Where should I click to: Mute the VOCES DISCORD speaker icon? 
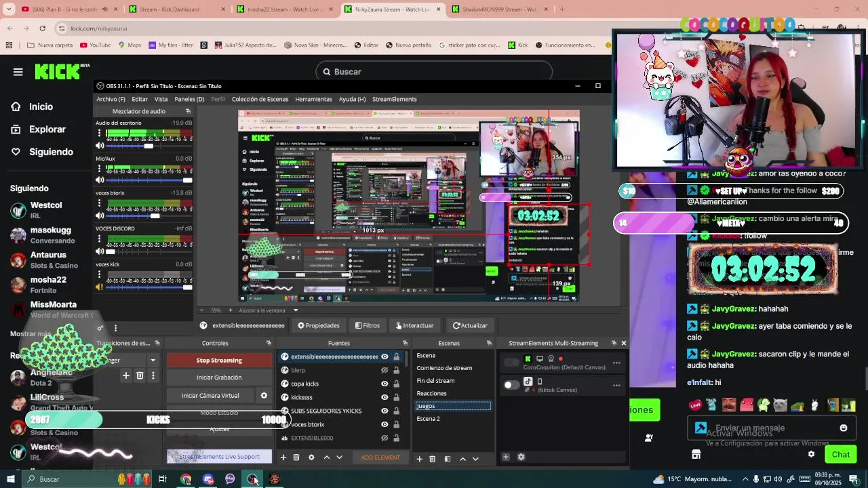(x=100, y=251)
